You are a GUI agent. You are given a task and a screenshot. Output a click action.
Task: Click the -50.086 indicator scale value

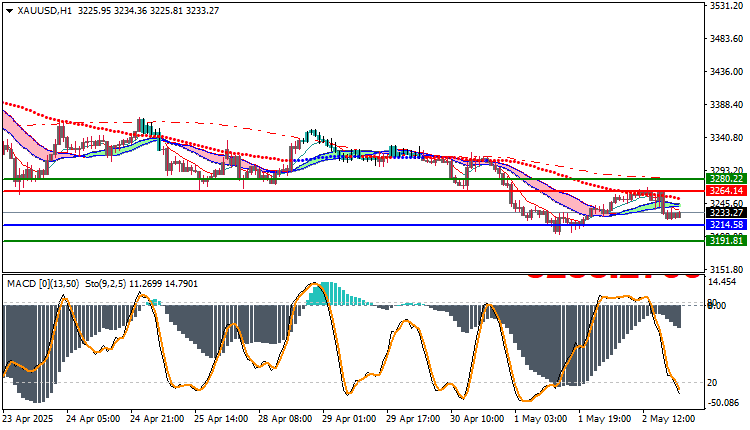pos(724,403)
